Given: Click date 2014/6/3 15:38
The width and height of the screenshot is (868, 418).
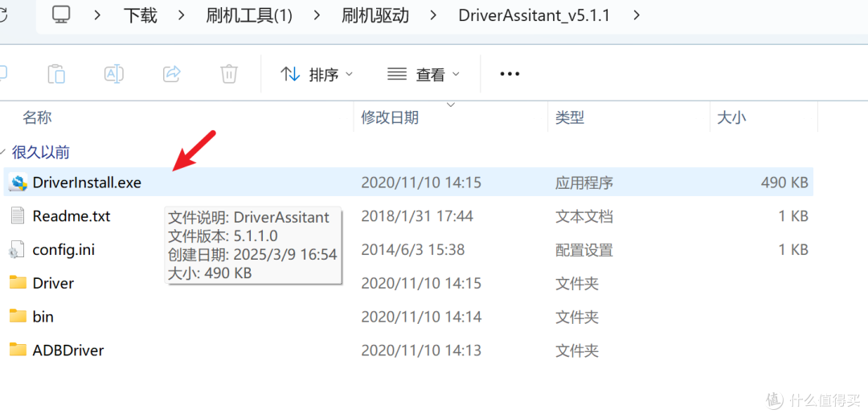Looking at the screenshot, I should click(413, 250).
